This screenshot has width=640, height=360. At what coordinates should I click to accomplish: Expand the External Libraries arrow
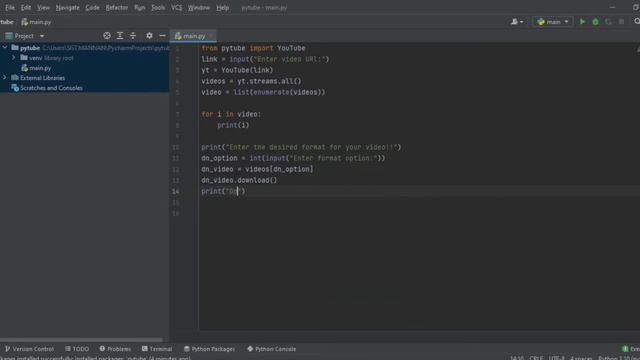(5, 78)
